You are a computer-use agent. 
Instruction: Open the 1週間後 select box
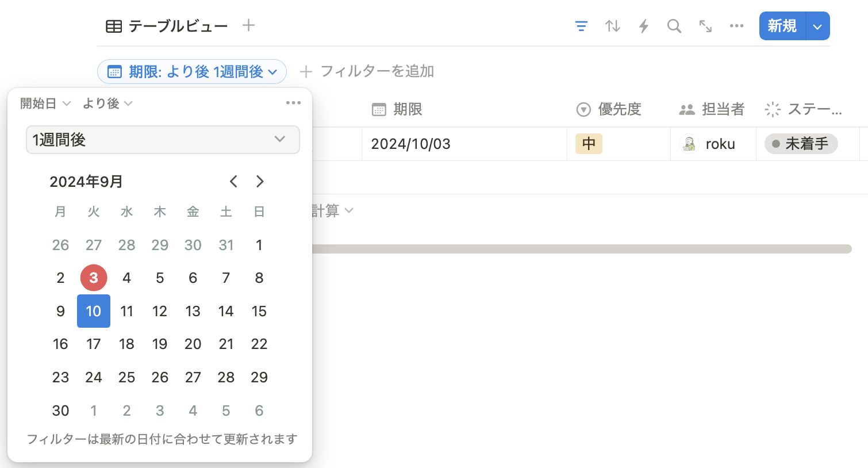pyautogui.click(x=163, y=140)
